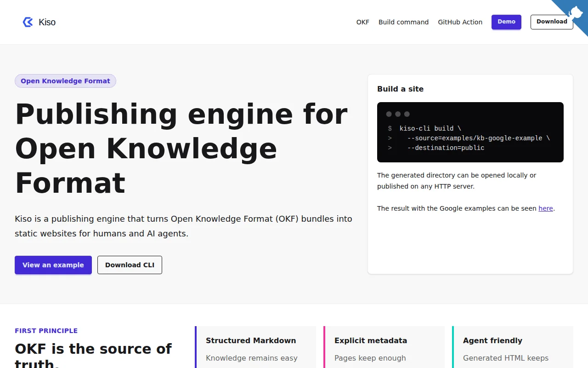Click the Kiso logo icon
This screenshot has width=588, height=368.
(28, 22)
